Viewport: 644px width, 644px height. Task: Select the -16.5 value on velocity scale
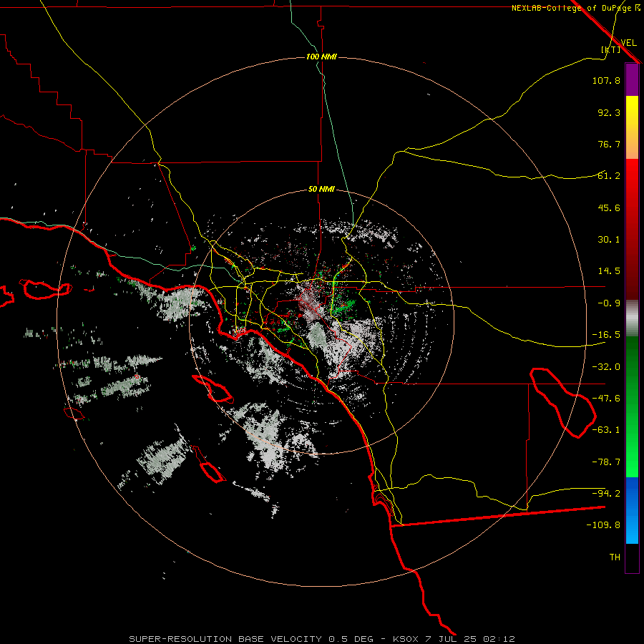(x=606, y=335)
